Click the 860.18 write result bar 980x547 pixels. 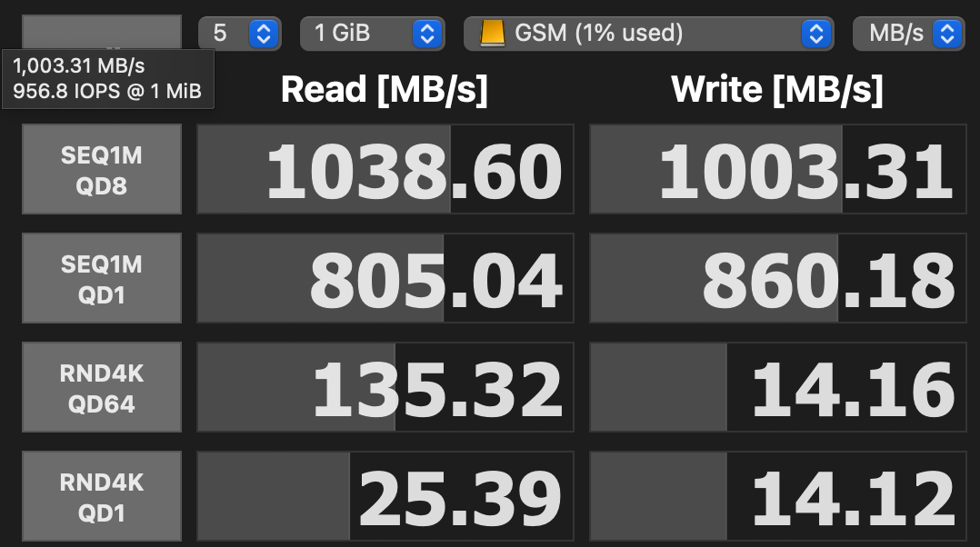[x=778, y=278]
